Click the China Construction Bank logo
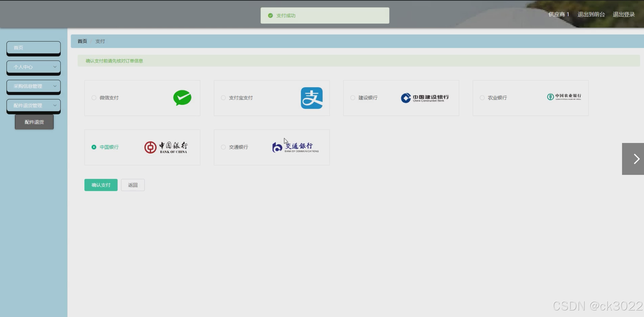The width and height of the screenshot is (644, 317). point(424,98)
